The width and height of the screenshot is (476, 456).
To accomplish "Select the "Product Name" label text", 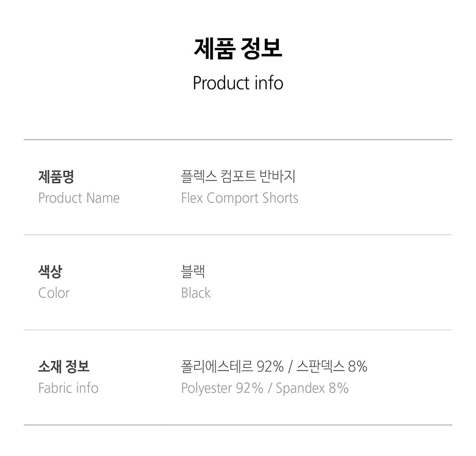I will click(79, 198).
